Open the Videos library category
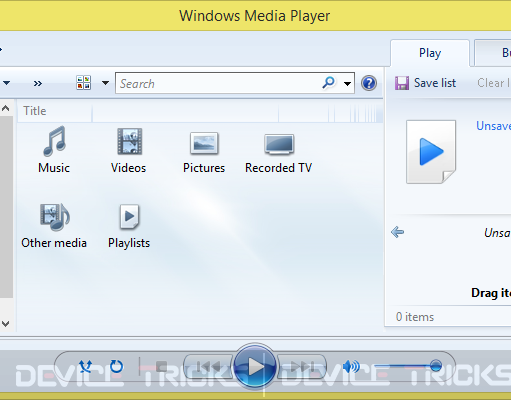Screen dimensions: 511x400 (x=129, y=150)
